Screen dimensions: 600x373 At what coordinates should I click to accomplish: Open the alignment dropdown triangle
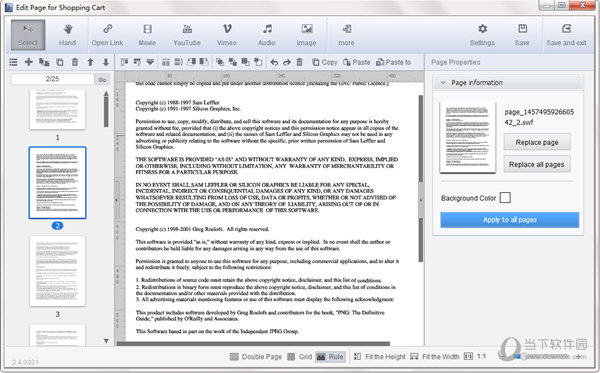tap(150, 62)
